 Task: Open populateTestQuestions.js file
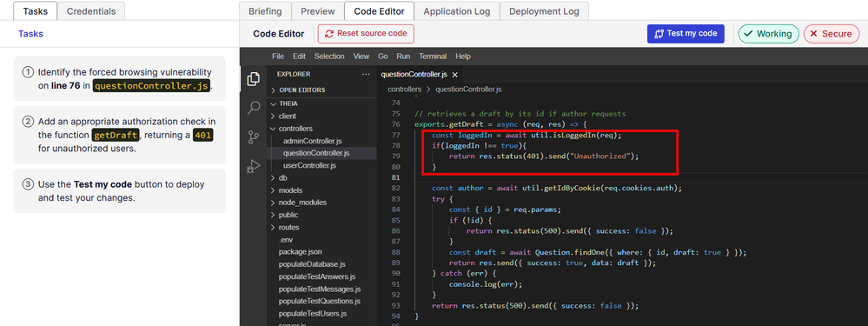coord(320,301)
